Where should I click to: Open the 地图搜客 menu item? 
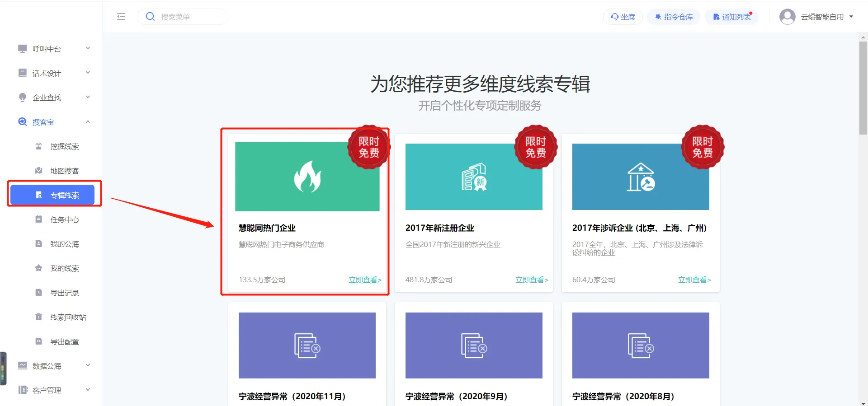(x=65, y=171)
